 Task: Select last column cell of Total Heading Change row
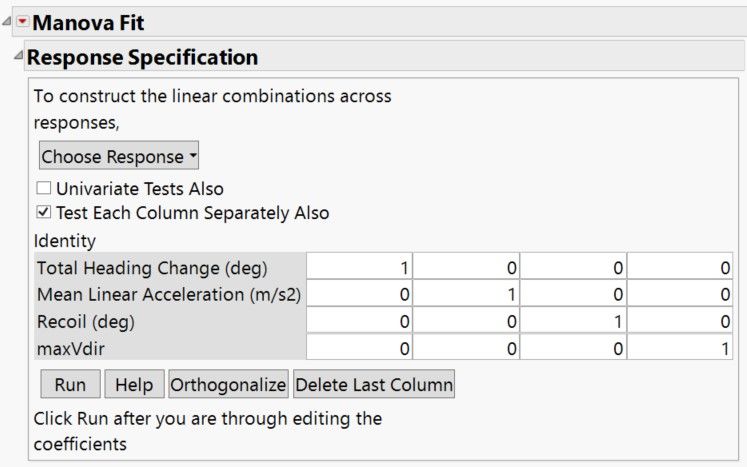(x=680, y=267)
